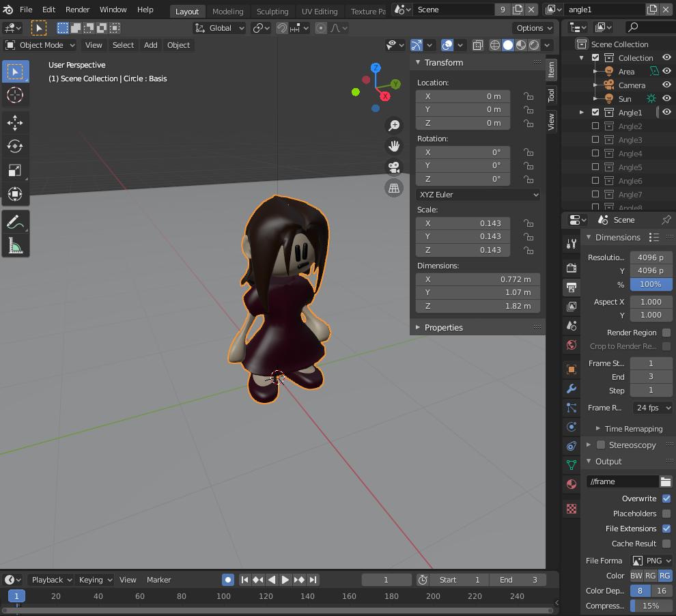The width and height of the screenshot is (676, 616).
Task: Switch perspective/orthographic grid icon
Action: click(394, 188)
